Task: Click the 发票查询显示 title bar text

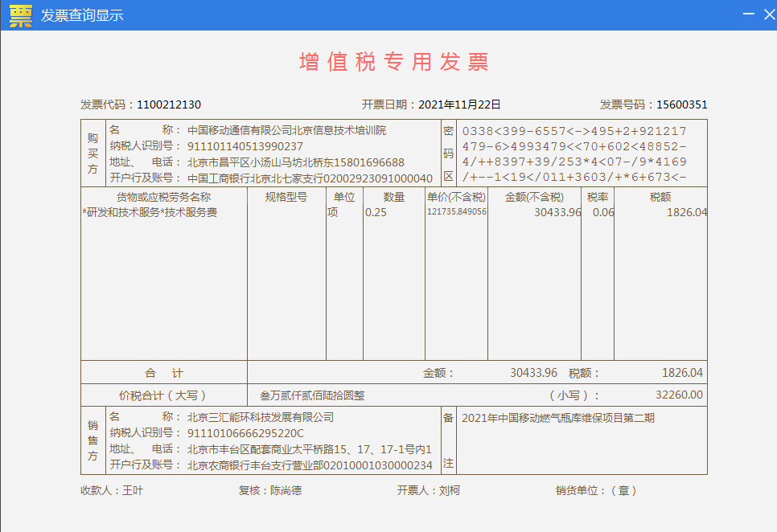Action: pyautogui.click(x=82, y=16)
